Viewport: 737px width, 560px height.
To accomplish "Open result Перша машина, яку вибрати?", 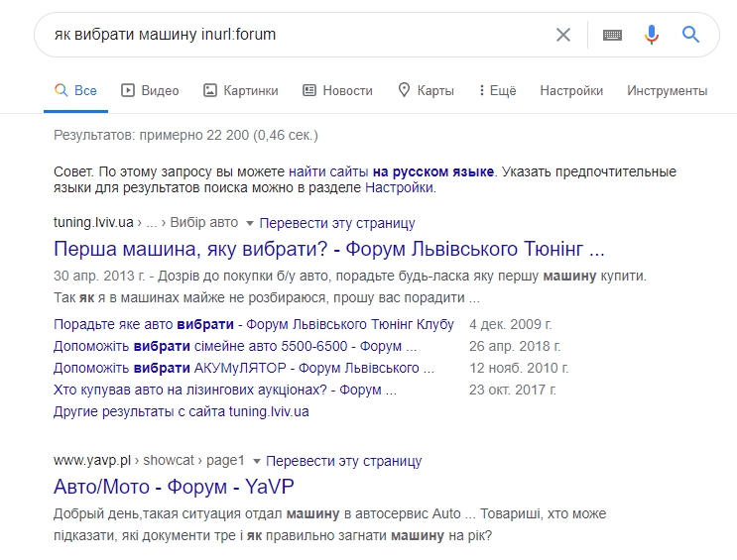I will click(329, 249).
